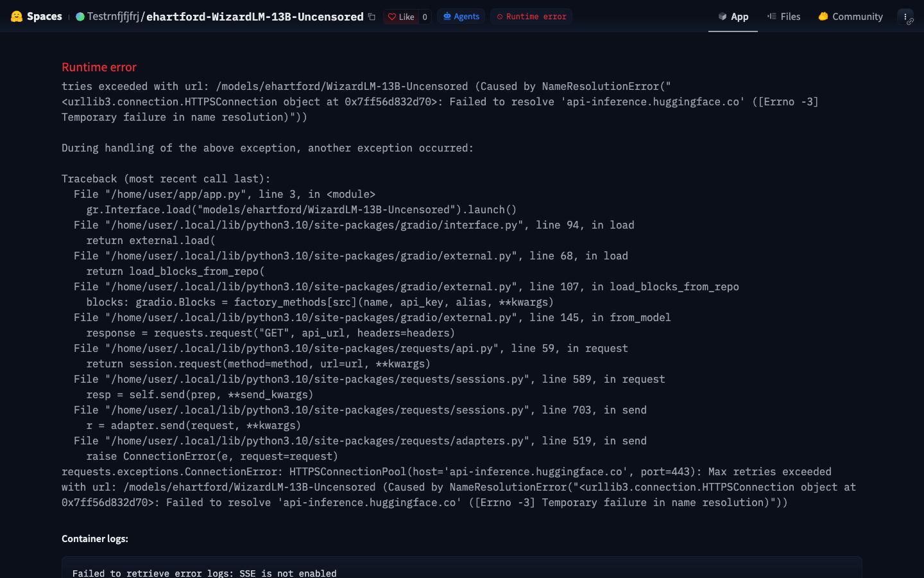The height and width of the screenshot is (578, 924).
Task: Click the "return external.load(" code line
Action: pos(151,240)
